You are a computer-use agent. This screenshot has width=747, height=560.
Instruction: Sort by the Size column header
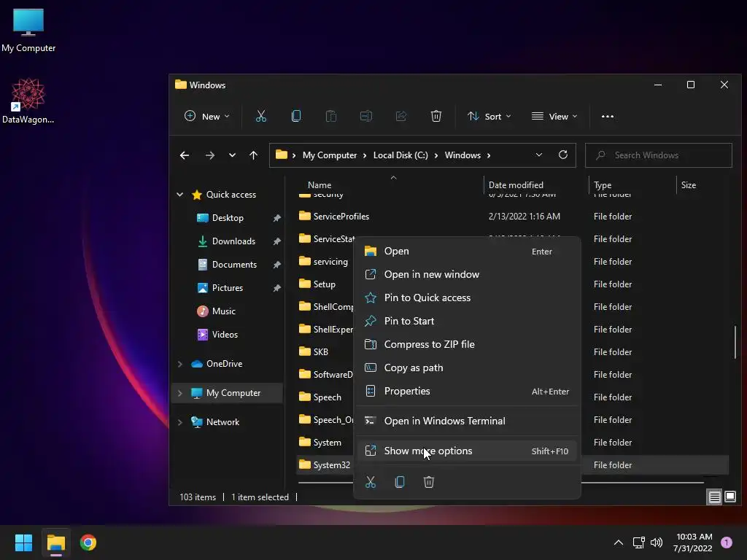click(x=689, y=184)
